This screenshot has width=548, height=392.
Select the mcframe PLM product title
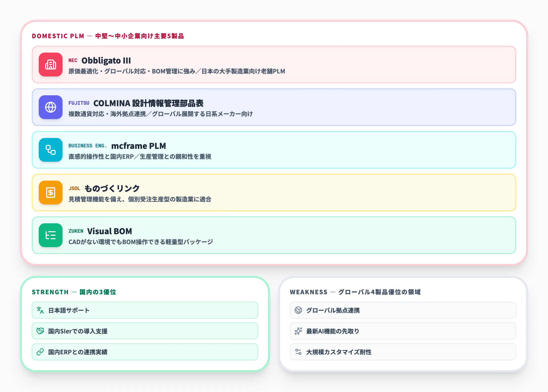click(x=138, y=146)
